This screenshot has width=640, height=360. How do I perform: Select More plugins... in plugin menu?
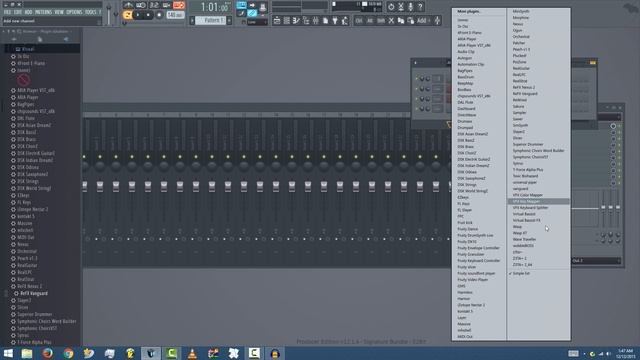[x=468, y=11]
